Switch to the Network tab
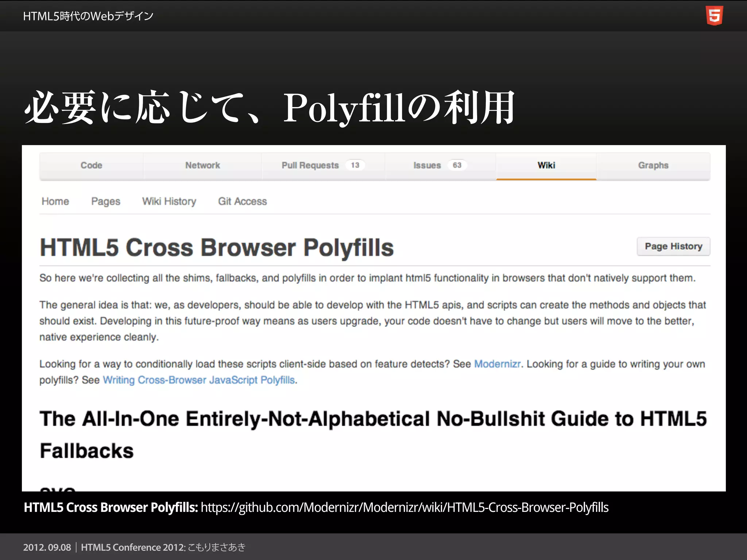Viewport: 747px width, 560px height. [x=202, y=166]
